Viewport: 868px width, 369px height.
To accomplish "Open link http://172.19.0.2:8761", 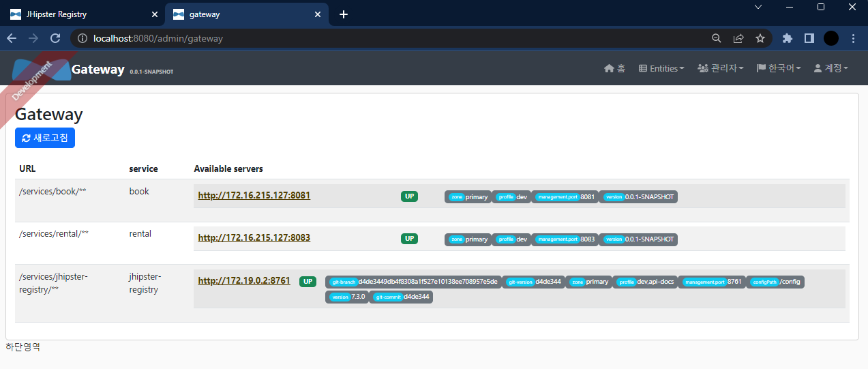I will pyautogui.click(x=244, y=280).
